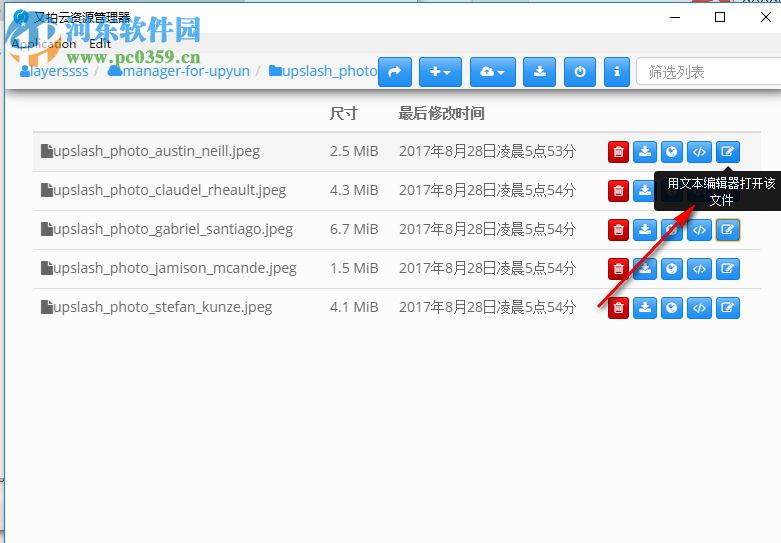
Task: Select file name upslash_photo_stefan_kunze.jpeg
Action: click(x=162, y=307)
